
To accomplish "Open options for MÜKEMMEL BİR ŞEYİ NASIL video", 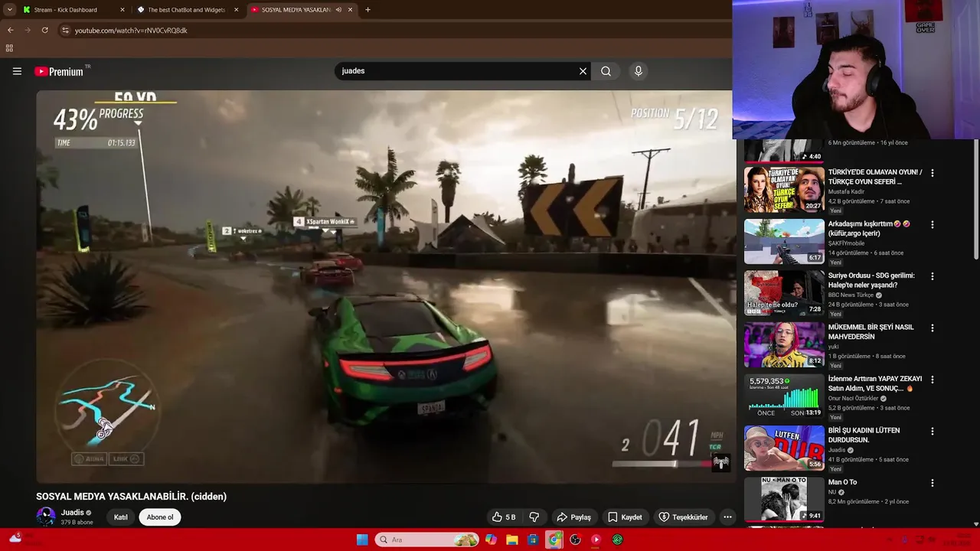I will coord(932,328).
